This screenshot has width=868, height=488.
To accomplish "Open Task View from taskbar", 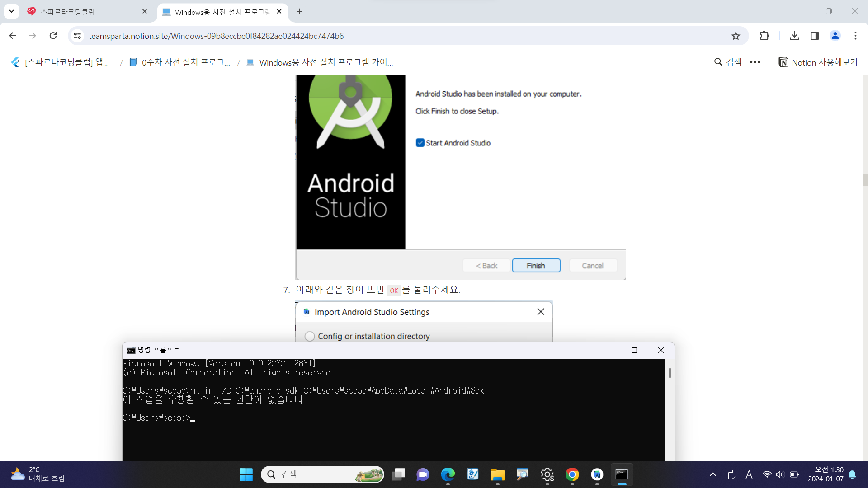I will (x=398, y=474).
